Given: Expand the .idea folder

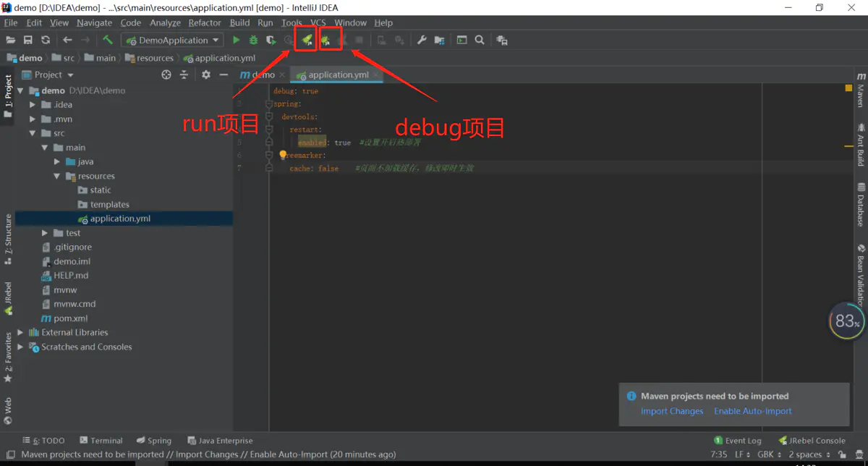Looking at the screenshot, I should [x=33, y=105].
